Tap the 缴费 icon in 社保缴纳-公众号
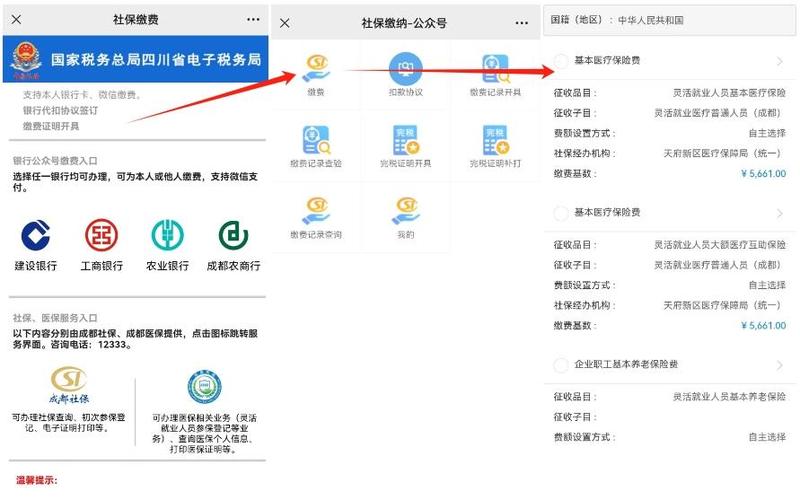 (316, 69)
